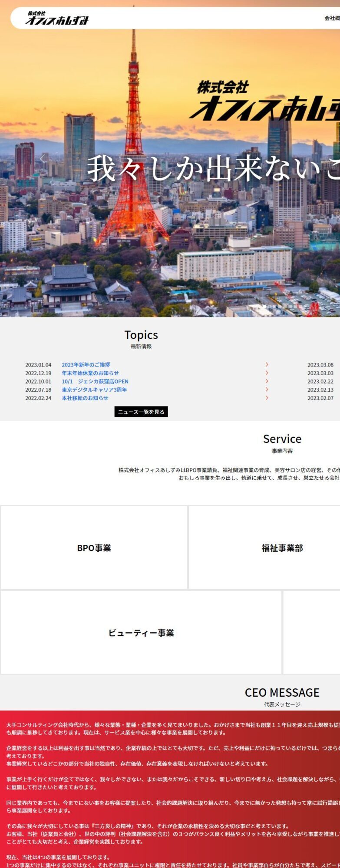Open the BPO事業 service card

(94, 547)
